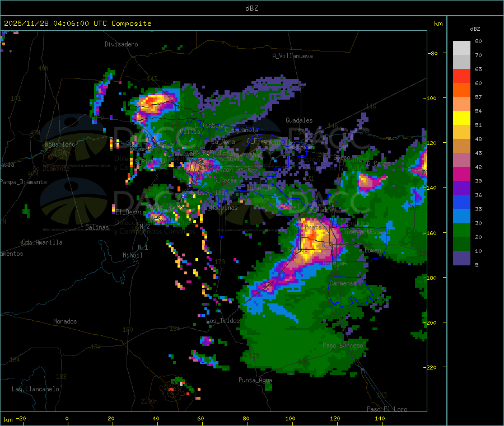Click the 'S_Rosas' place label
The height and width of the screenshot is (426, 504).
pyautogui.click(x=225, y=180)
